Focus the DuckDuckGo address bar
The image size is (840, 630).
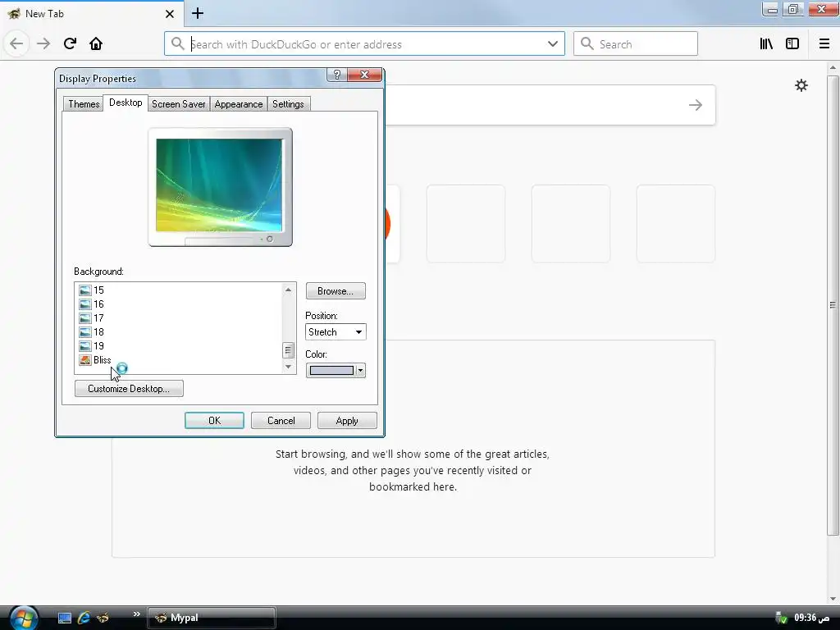pos(364,43)
